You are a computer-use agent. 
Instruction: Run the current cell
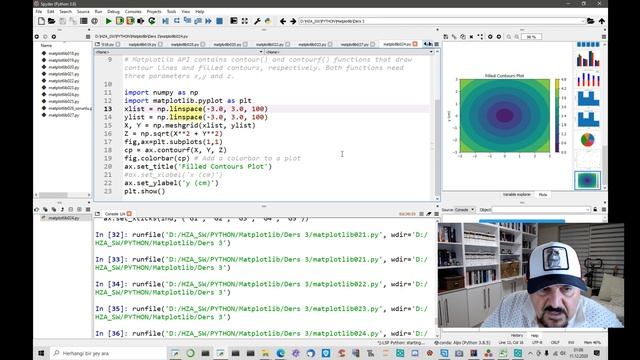pyautogui.click(x=120, y=21)
